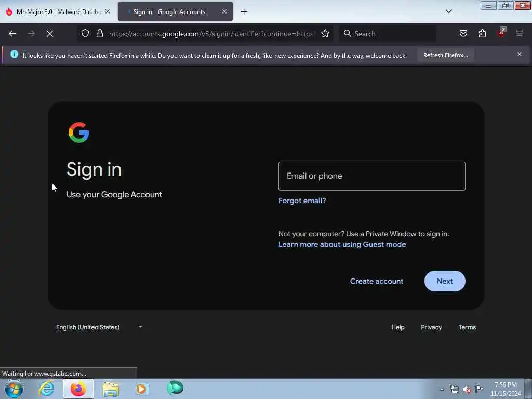Click the Refresh Firefox button
532x399 pixels.
pyautogui.click(x=445, y=55)
